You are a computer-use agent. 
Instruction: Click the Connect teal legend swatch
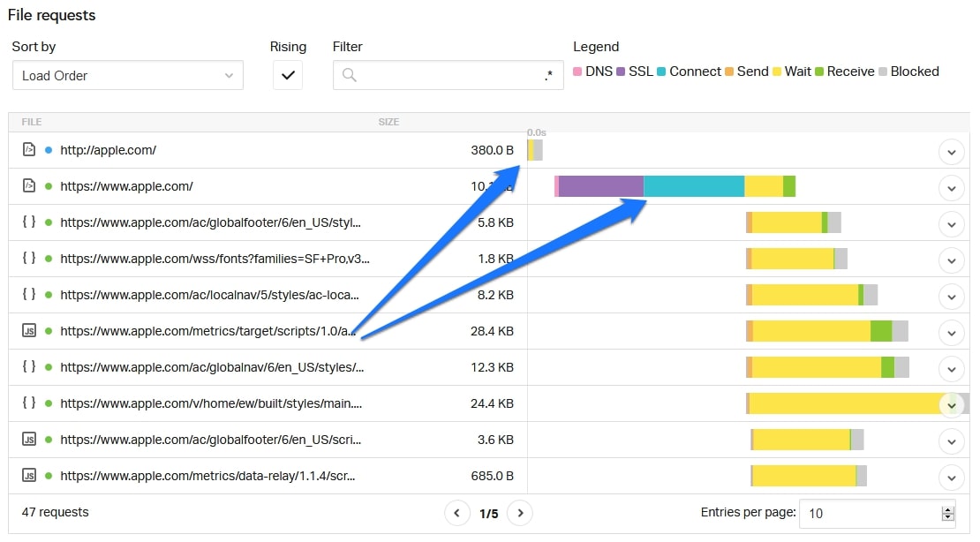tap(661, 72)
